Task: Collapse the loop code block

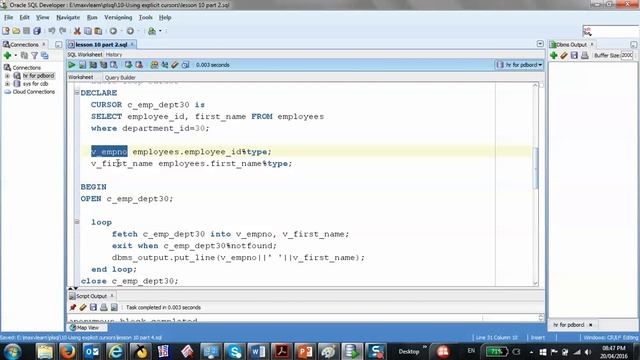Action: (x=77, y=222)
